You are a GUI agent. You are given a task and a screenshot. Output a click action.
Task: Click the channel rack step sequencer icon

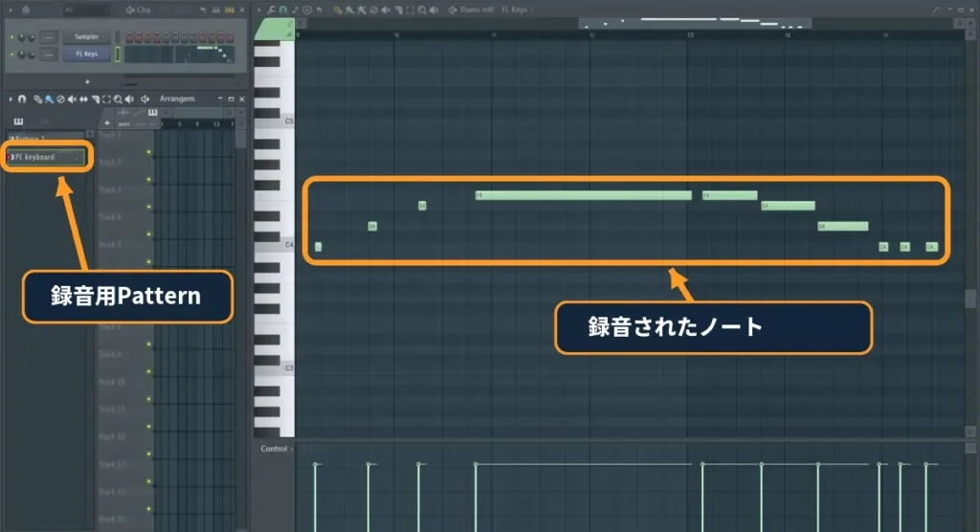[229, 10]
